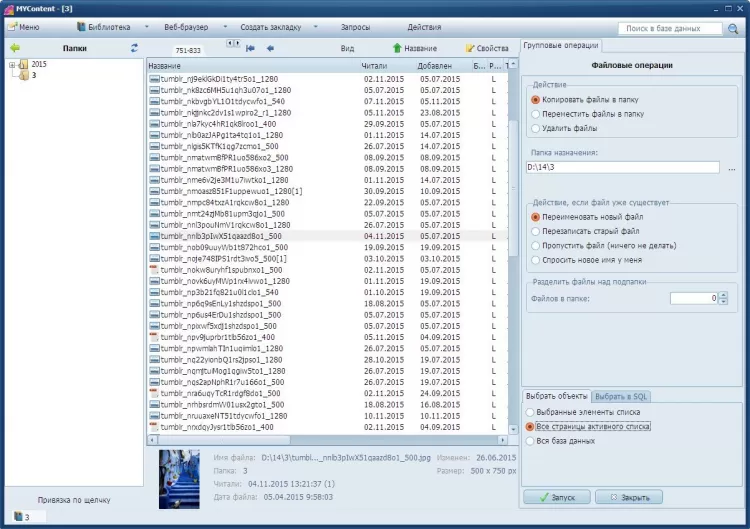Screen dimensions: 750x529
Task: Click the green back arrow in Папки panel
Action: click(15, 48)
